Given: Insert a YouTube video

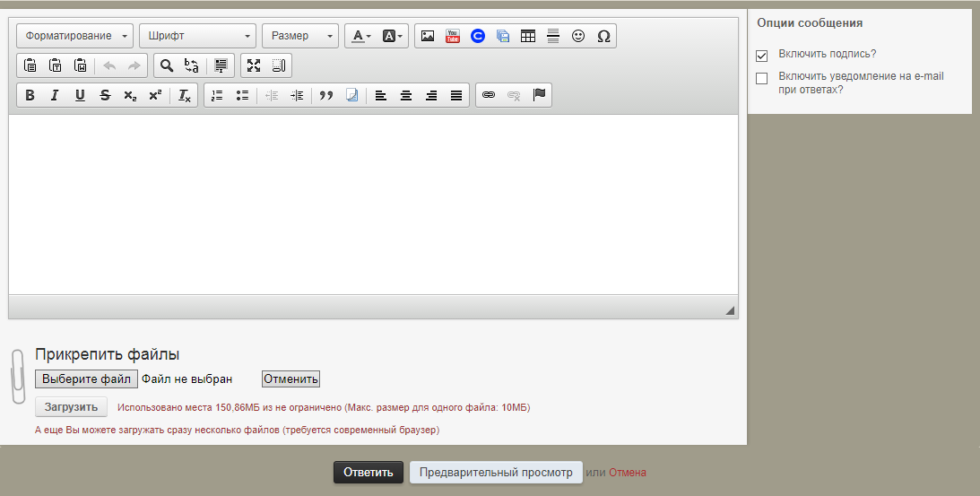Looking at the screenshot, I should point(453,36).
